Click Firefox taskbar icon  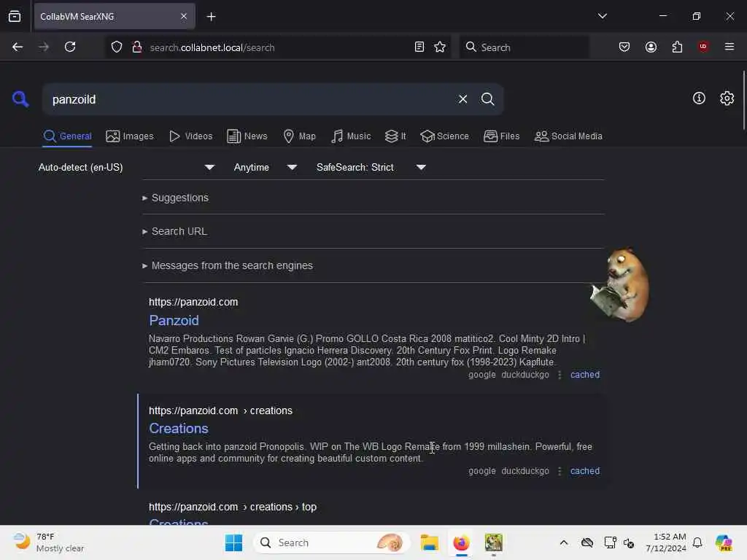(x=461, y=542)
